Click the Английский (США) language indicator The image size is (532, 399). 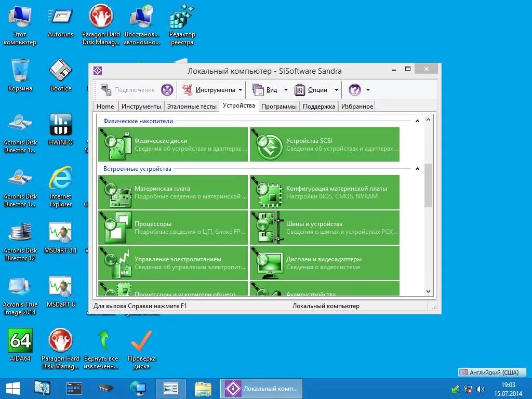tap(492, 372)
